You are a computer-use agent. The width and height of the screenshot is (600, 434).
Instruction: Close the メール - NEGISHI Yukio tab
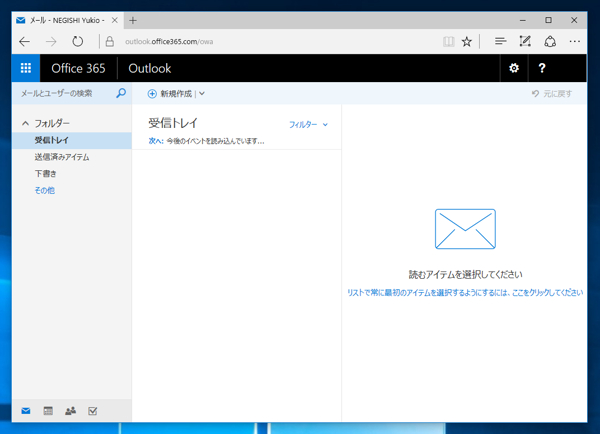point(114,20)
